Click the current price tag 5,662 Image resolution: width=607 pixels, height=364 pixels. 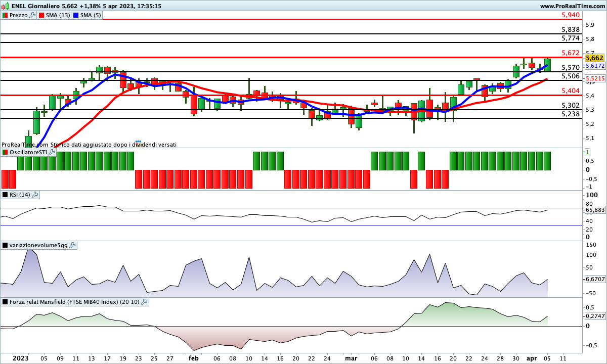point(595,58)
